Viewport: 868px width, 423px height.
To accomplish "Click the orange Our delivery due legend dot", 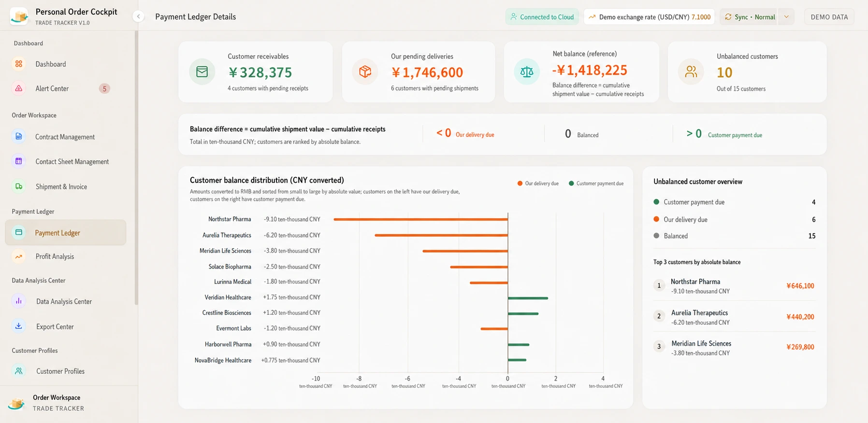I will coord(520,183).
